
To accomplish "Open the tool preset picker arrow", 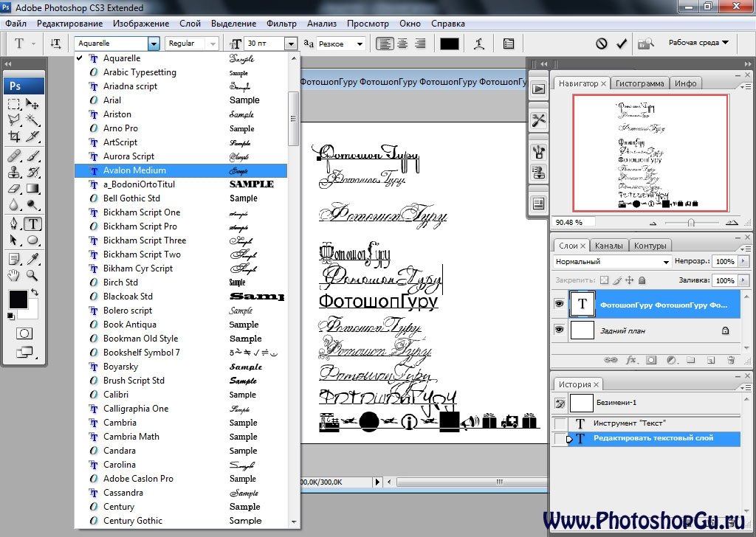I will tap(33, 44).
